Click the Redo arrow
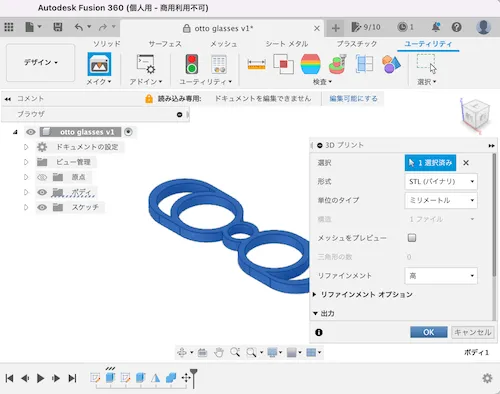 point(103,27)
